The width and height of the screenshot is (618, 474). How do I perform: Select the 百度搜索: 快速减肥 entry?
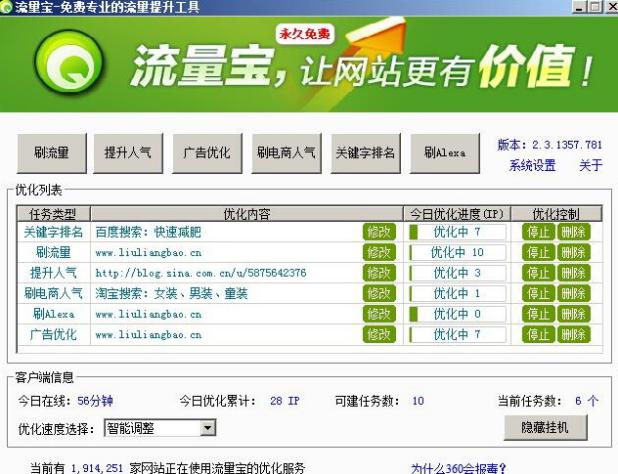click(148, 232)
